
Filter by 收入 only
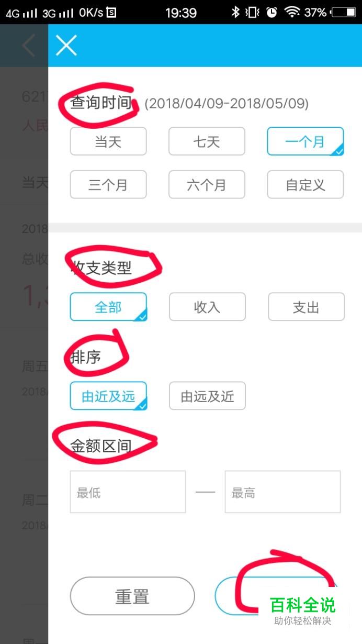tap(207, 307)
